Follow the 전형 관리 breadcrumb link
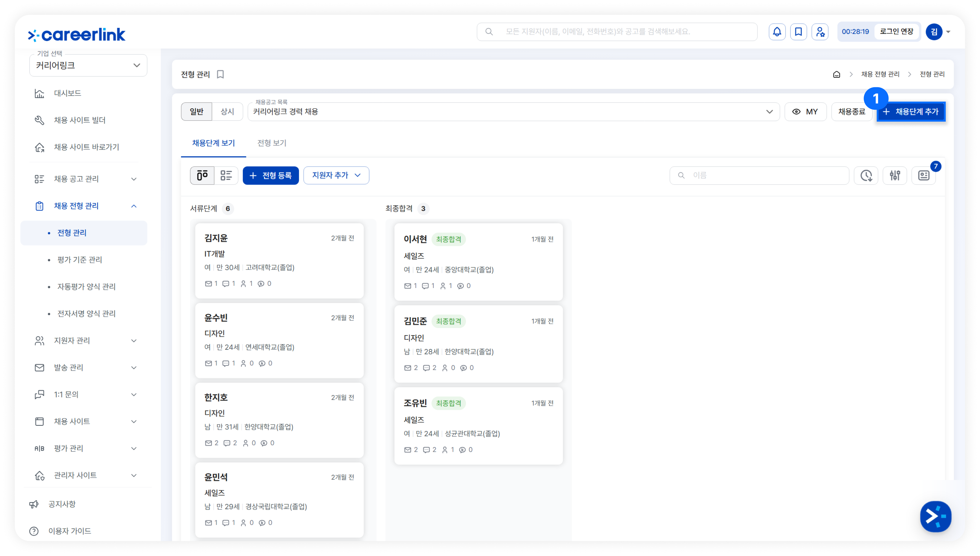Screen dimensions: 980x556 (932, 74)
